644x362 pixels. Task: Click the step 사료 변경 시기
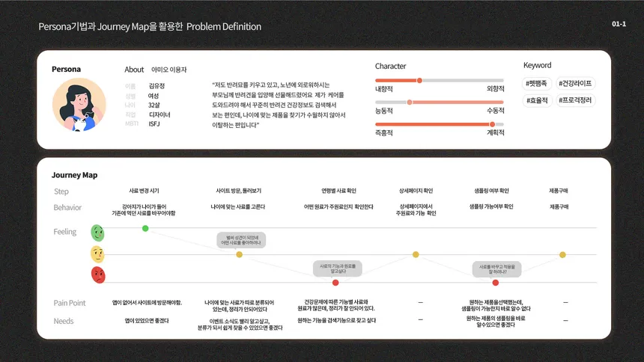point(144,191)
